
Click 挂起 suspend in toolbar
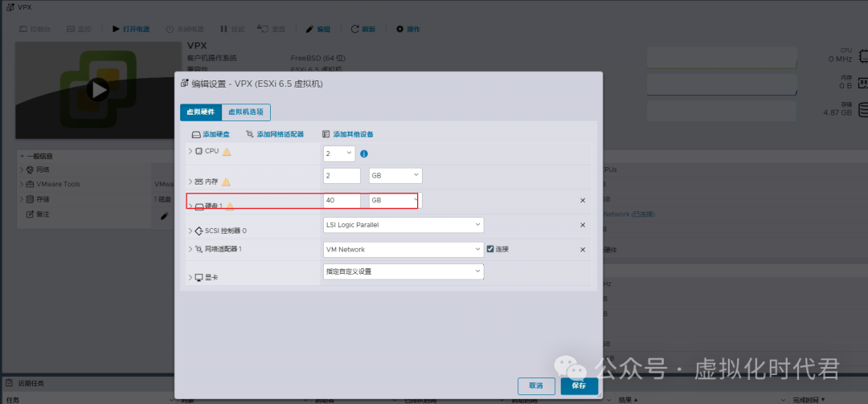tap(231, 30)
